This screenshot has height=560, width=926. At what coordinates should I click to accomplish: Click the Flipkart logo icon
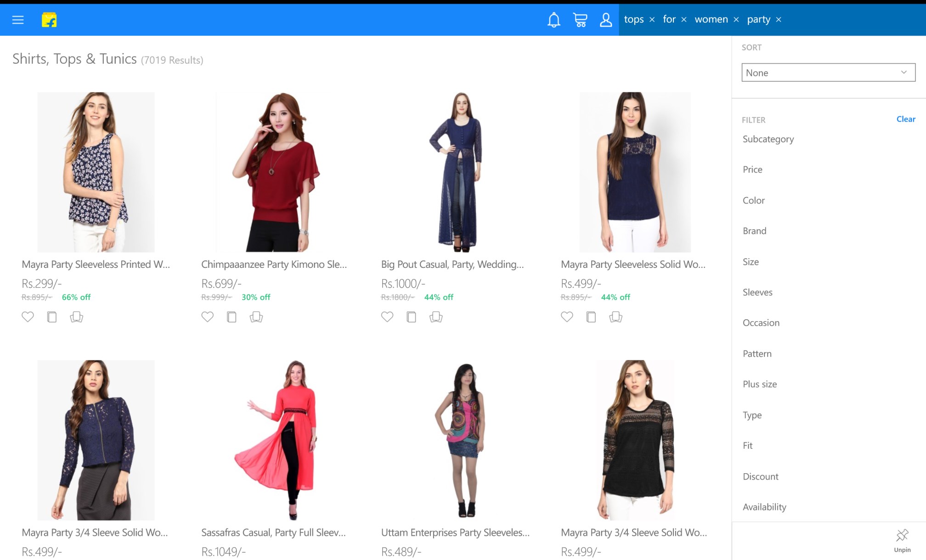(x=49, y=20)
